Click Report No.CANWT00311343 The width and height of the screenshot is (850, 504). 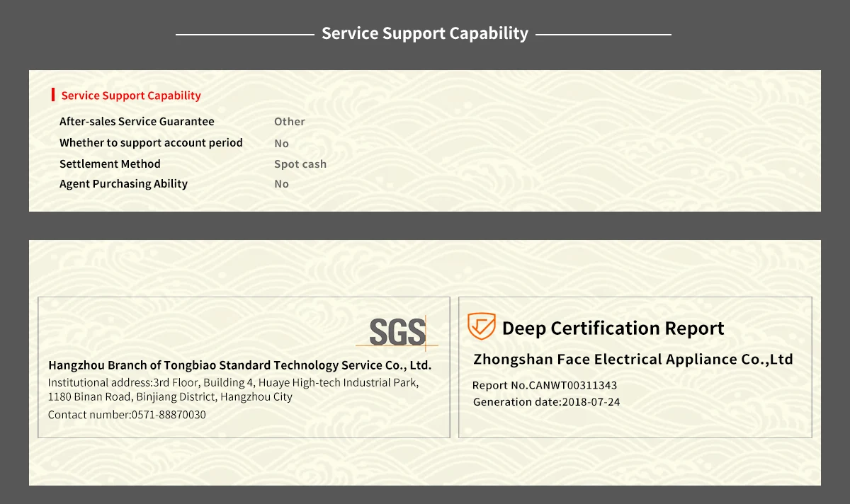[x=545, y=386]
